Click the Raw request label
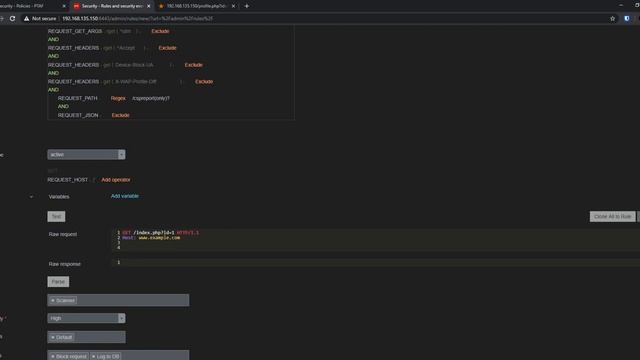 (63, 234)
